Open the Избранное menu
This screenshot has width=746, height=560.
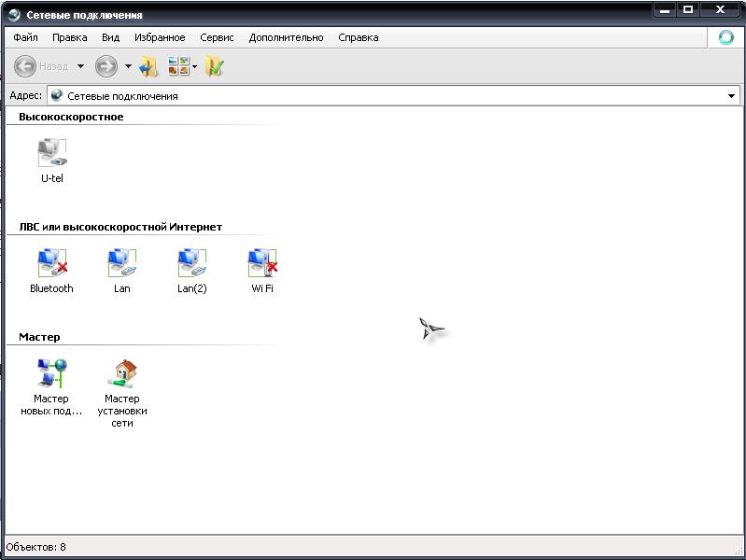160,37
